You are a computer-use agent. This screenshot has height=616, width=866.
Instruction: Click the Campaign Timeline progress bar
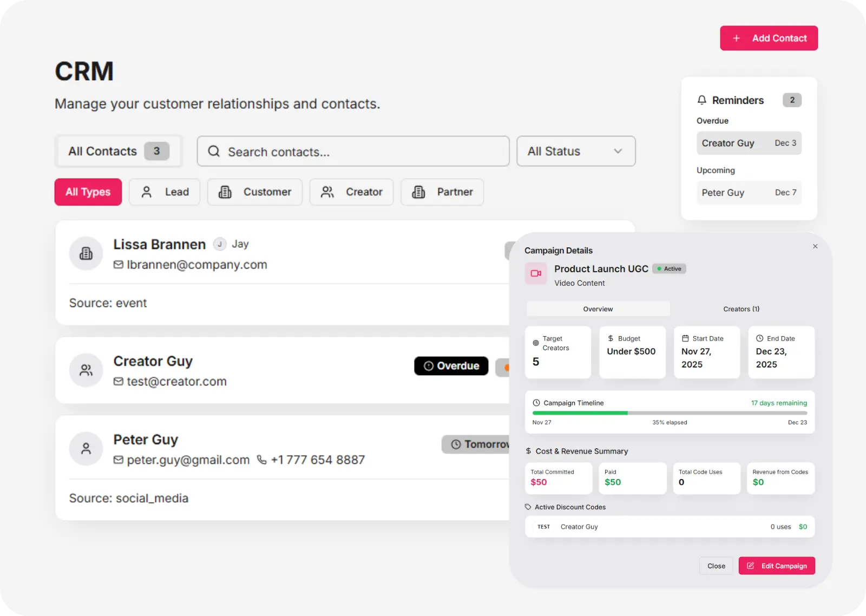pyautogui.click(x=670, y=413)
